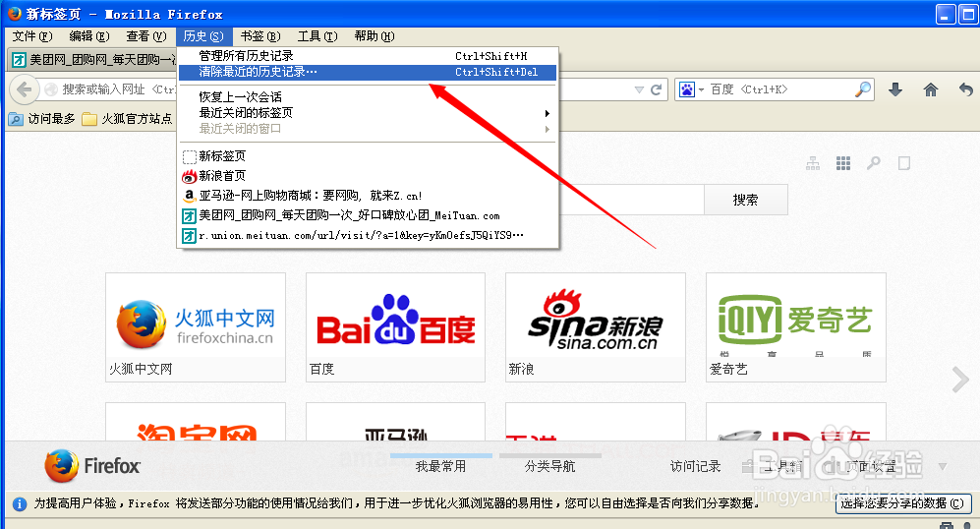Expand the bottom bar dropdown triangle

pyautogui.click(x=943, y=466)
